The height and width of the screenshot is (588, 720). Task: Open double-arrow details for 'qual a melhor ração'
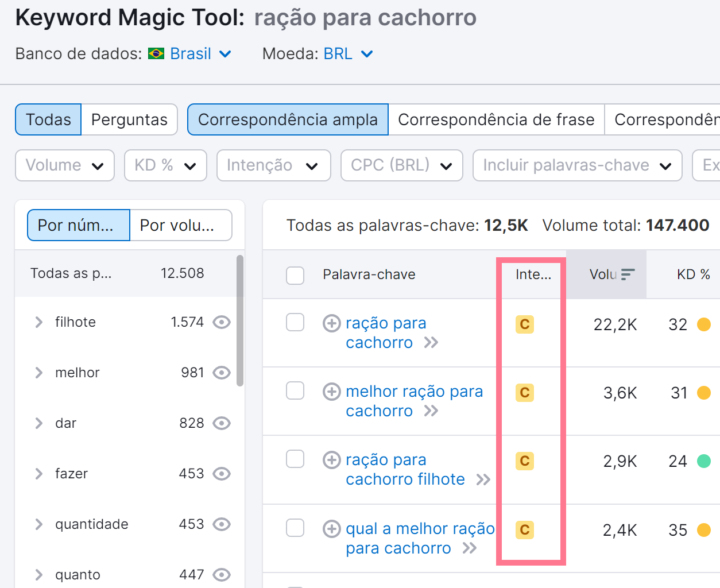470,548
